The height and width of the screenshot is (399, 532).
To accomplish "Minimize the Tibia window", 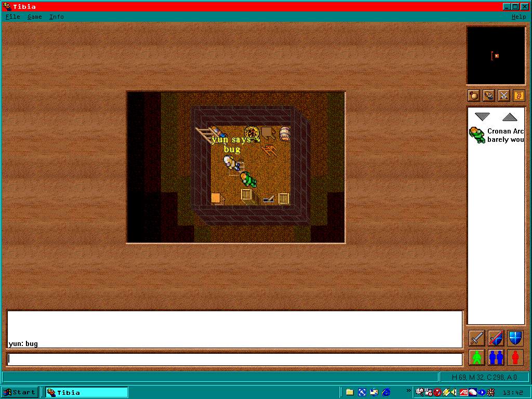I will [x=507, y=6].
